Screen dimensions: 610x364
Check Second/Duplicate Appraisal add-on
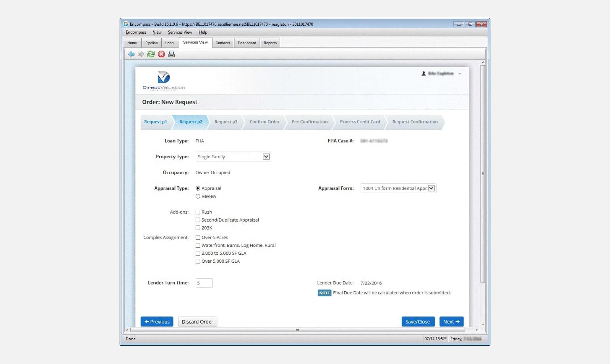click(198, 220)
